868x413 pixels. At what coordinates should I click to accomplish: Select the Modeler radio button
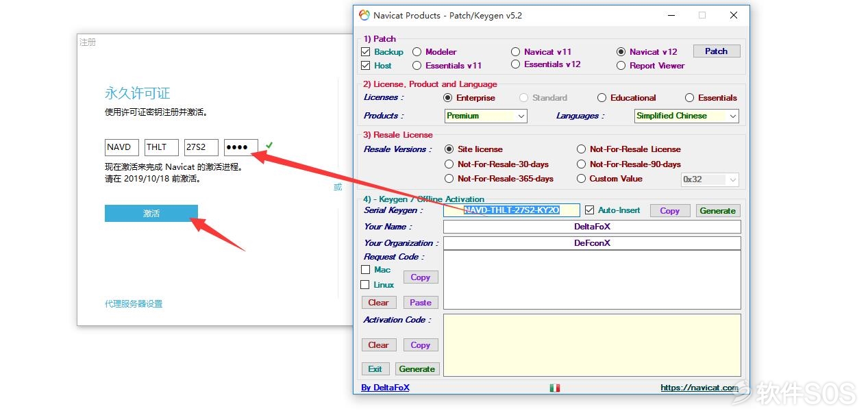[x=417, y=52]
